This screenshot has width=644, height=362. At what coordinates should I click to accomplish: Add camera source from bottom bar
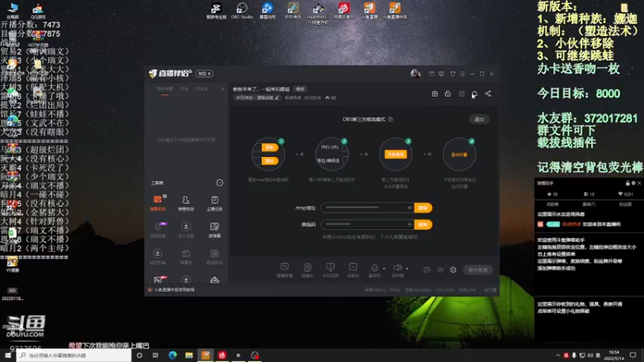pos(308,269)
